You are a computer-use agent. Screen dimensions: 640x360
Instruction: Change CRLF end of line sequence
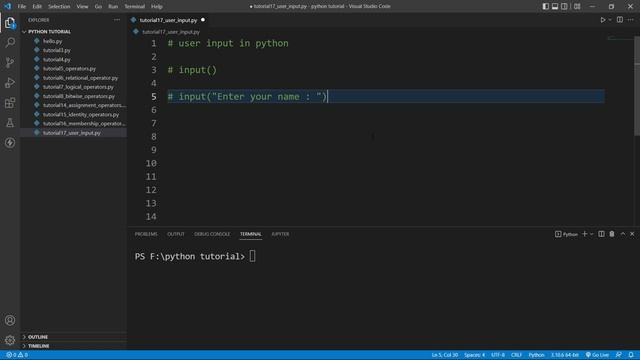(x=516, y=355)
